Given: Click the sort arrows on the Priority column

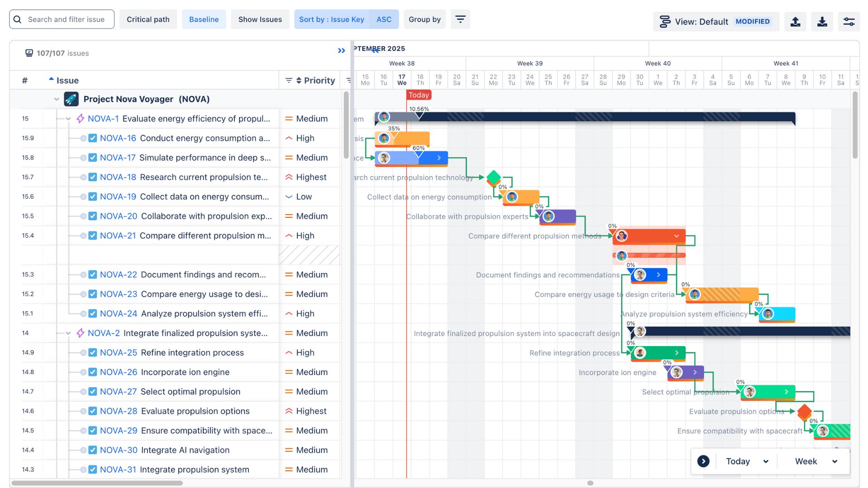Looking at the screenshot, I should pos(298,80).
